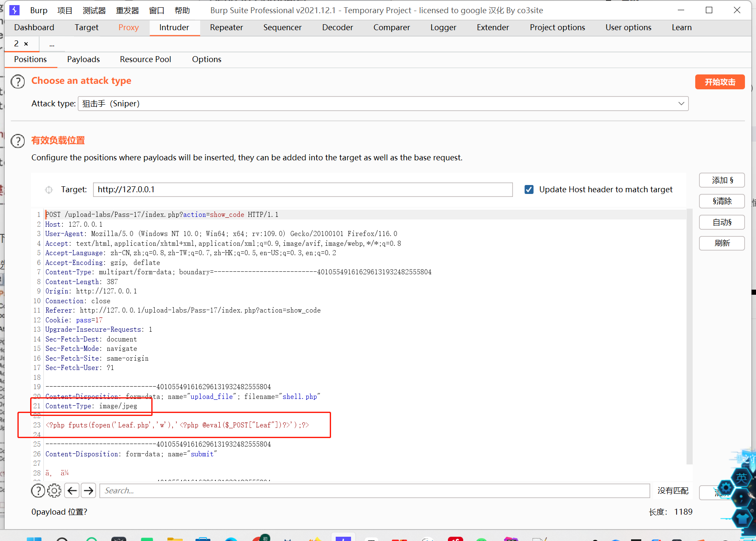Viewport: 756px width, 541px height.
Task: Click the 自动§ auto markers button
Action: pyautogui.click(x=722, y=222)
